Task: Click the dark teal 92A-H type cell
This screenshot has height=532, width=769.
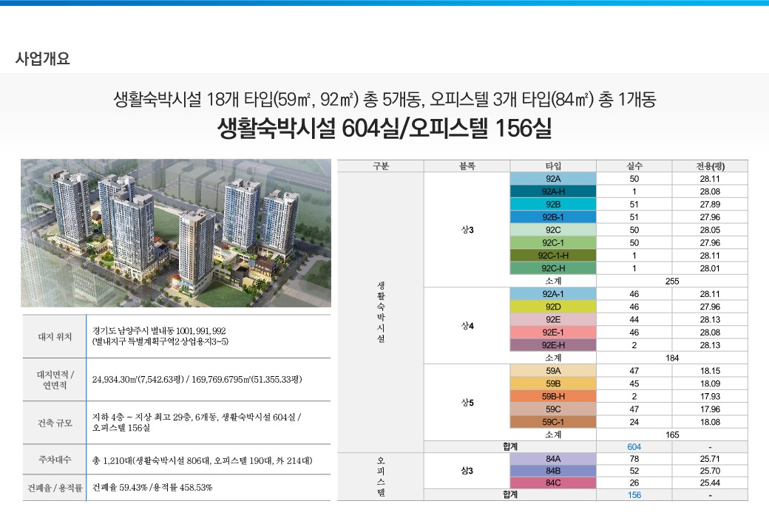Action: tap(553, 191)
